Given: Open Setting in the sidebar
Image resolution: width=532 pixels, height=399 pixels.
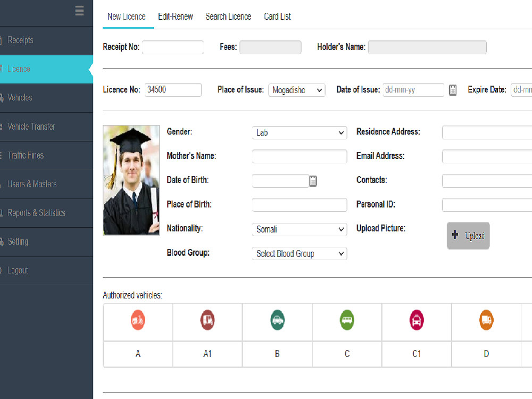Looking at the screenshot, I should coord(46,242).
